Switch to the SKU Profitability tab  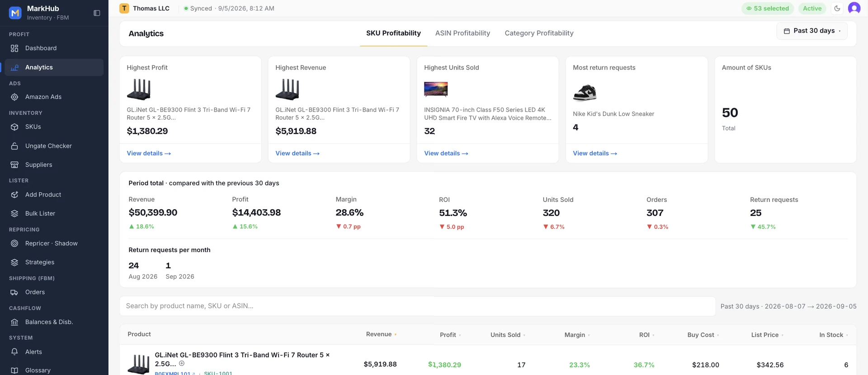point(393,33)
